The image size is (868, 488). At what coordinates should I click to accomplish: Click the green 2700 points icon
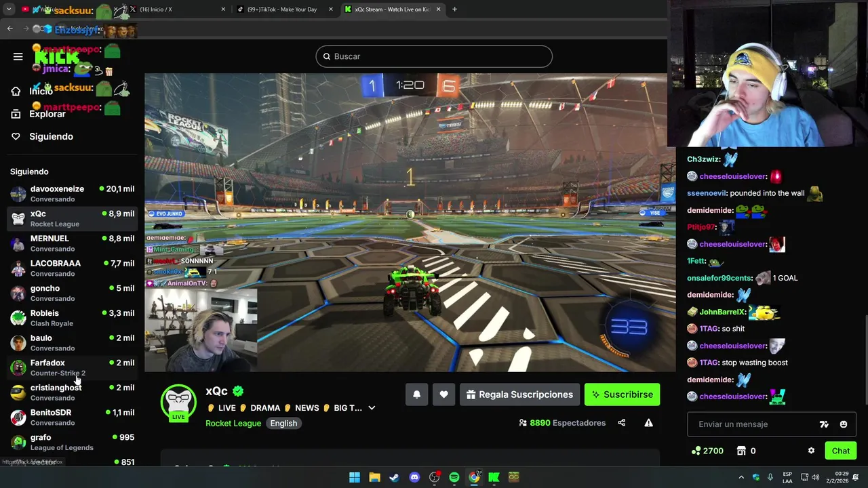pyautogui.click(x=696, y=451)
